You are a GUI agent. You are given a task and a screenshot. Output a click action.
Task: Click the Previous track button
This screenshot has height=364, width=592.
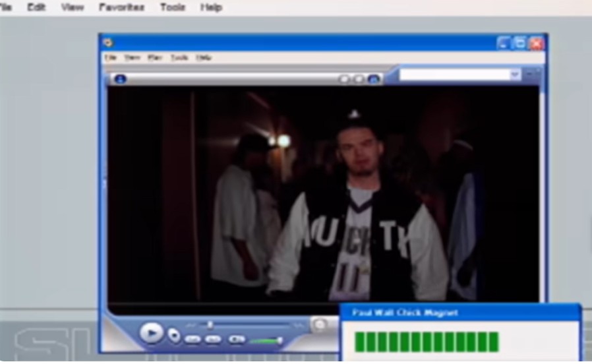coord(193,340)
